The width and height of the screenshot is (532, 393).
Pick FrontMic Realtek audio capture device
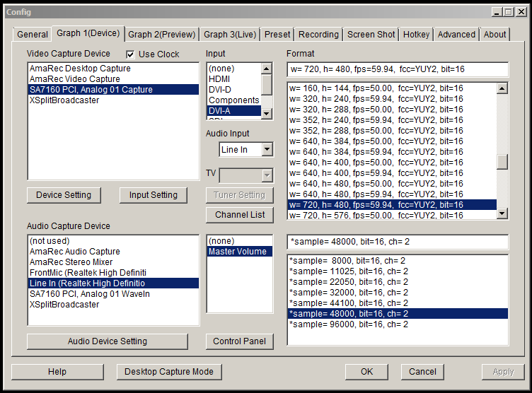[88, 273]
